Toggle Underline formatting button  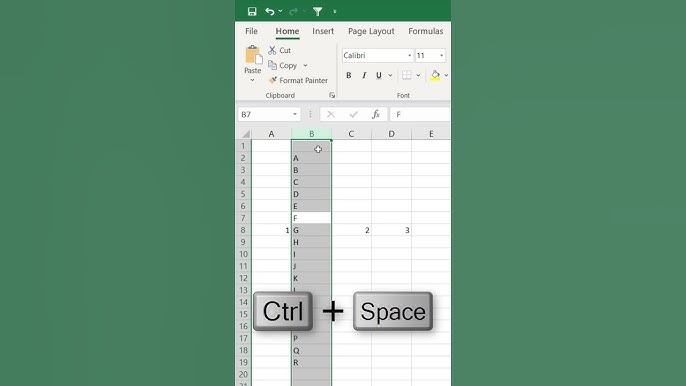point(379,75)
